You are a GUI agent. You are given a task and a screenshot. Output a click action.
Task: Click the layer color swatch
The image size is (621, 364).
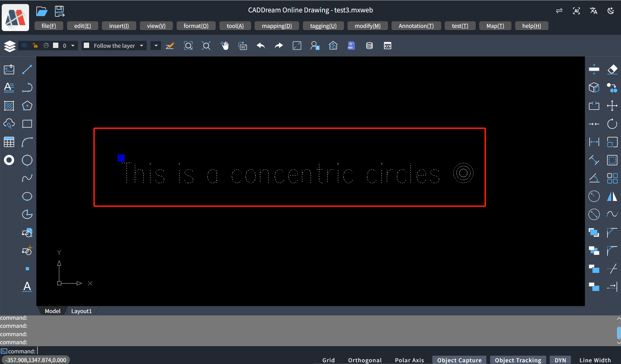[56, 45]
